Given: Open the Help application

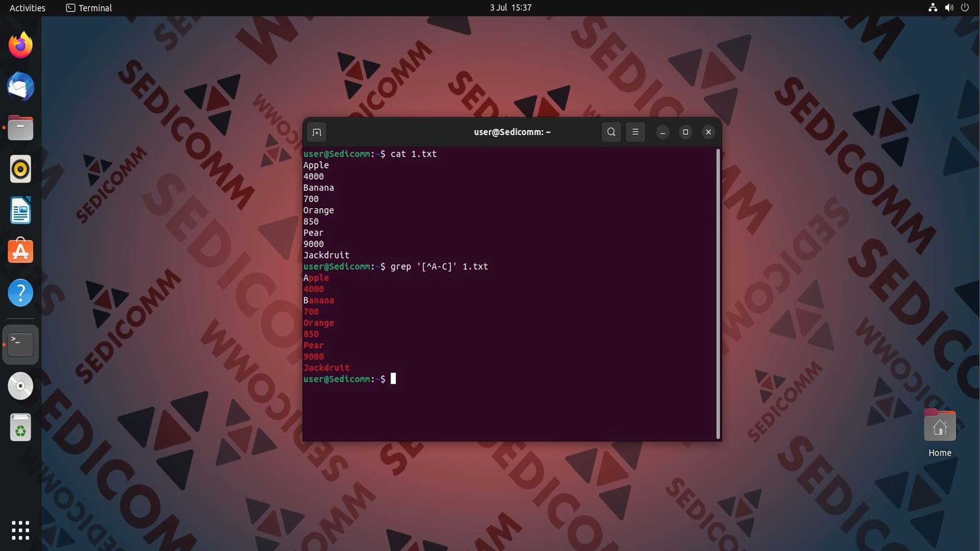Looking at the screenshot, I should tap(20, 293).
